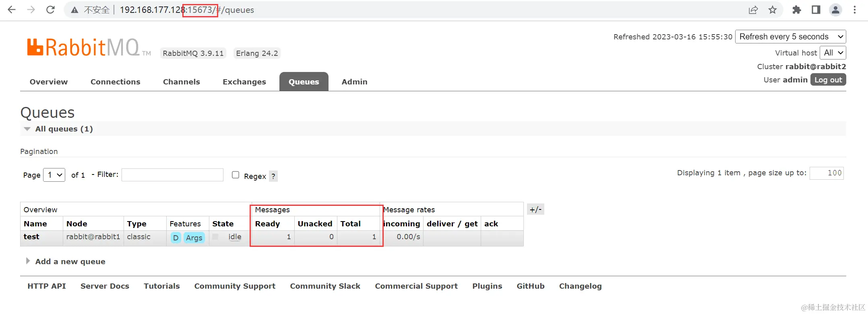This screenshot has width=868, height=314.
Task: Toggle the browser side panel icon
Action: point(816,10)
